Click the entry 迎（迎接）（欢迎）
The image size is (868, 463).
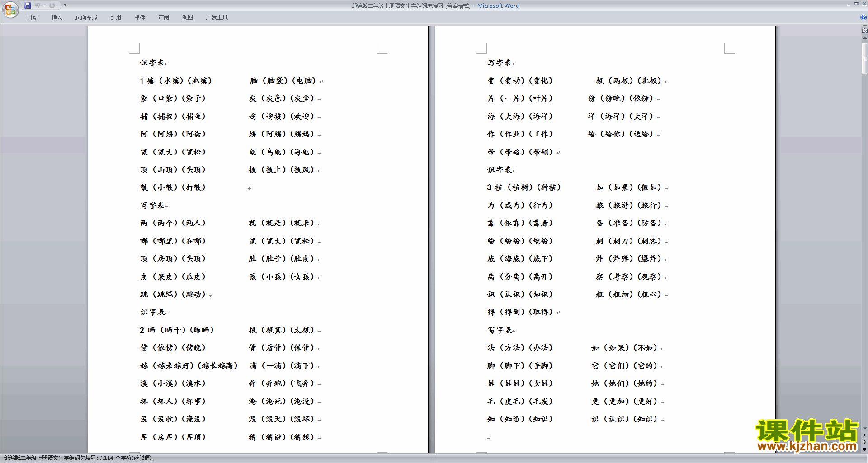(282, 117)
